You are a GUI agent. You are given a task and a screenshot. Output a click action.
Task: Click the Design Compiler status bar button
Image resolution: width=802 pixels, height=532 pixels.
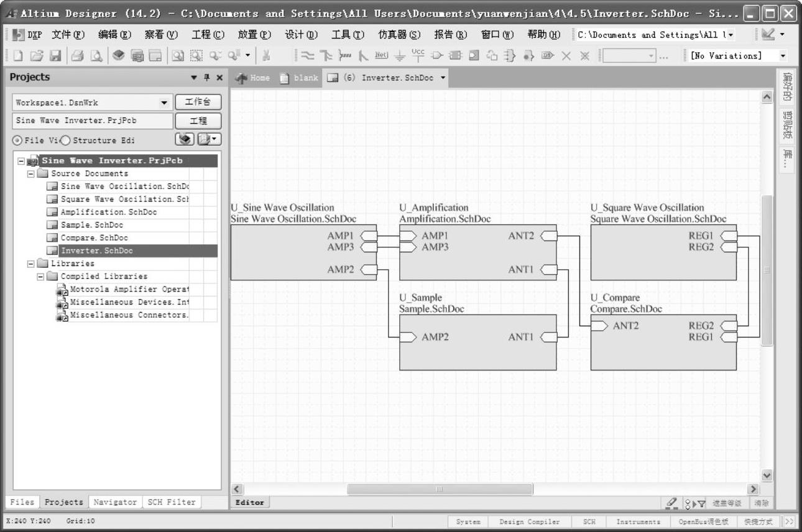(530, 521)
